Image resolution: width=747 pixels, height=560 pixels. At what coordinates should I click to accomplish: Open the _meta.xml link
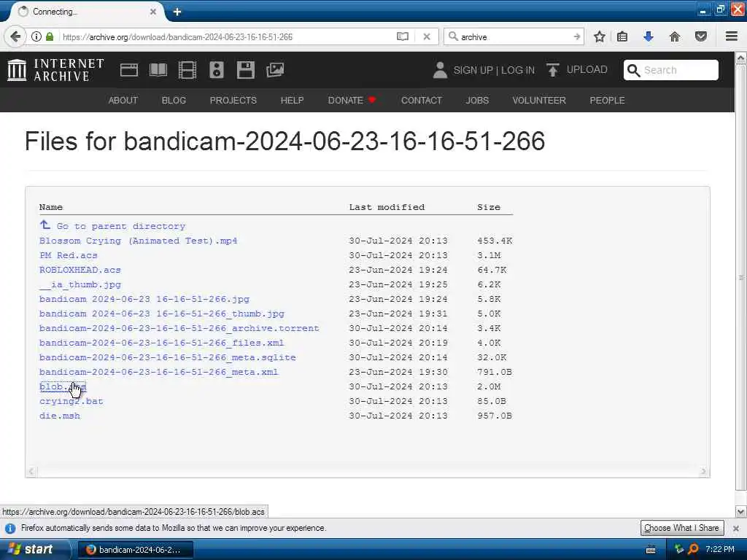[x=158, y=372]
